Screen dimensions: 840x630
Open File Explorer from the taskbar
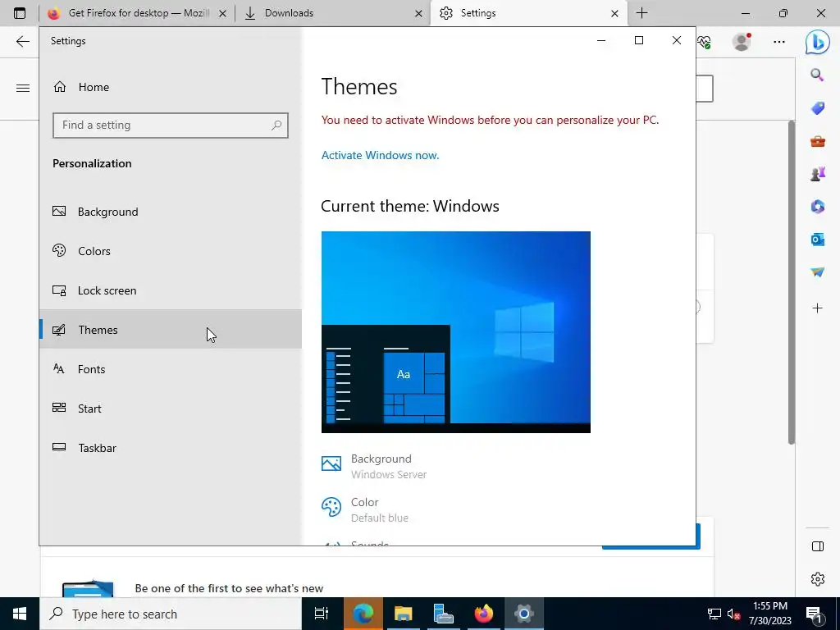point(403,614)
